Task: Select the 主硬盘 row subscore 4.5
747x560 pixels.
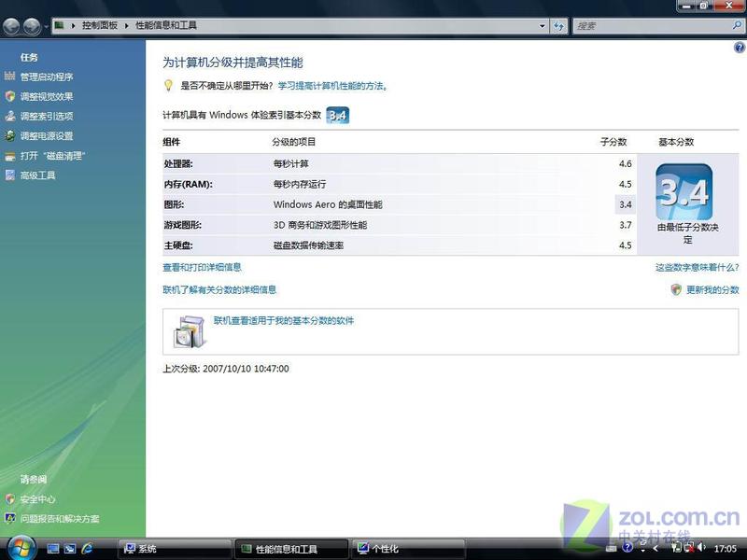Action: point(625,245)
